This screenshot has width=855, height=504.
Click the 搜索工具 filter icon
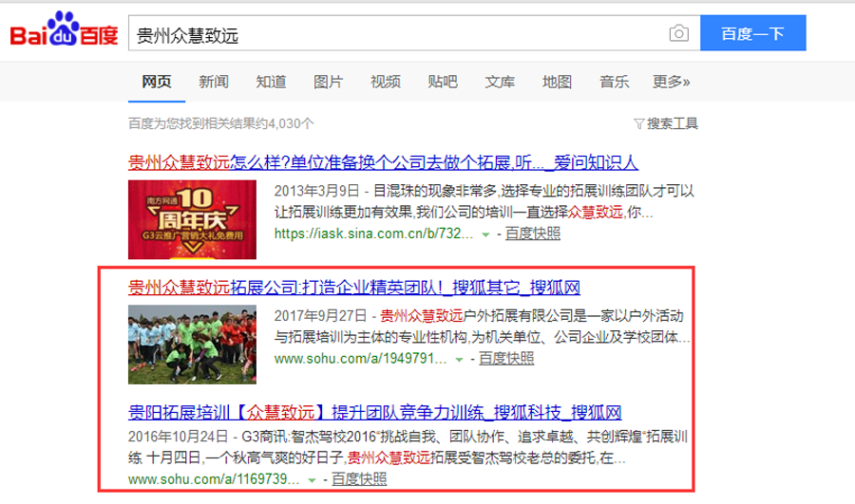638,123
